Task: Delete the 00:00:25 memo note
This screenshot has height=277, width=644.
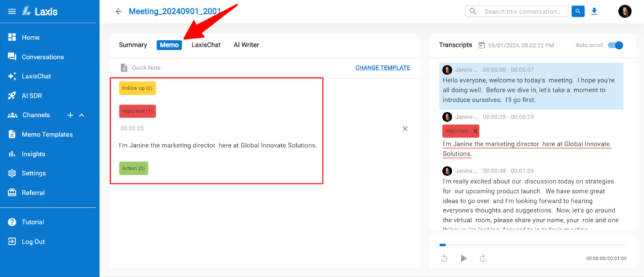Action: point(405,128)
